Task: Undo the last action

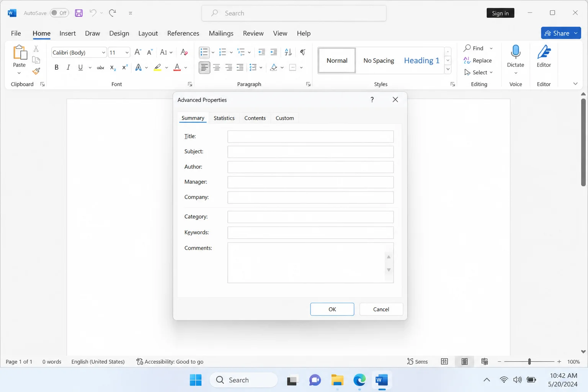Action: point(93,13)
